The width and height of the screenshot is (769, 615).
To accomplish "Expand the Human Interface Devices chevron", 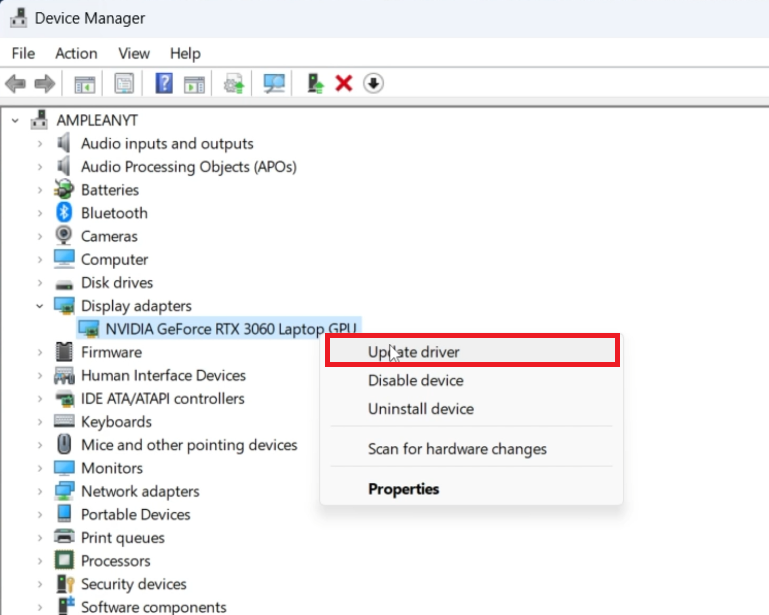I will click(40, 376).
